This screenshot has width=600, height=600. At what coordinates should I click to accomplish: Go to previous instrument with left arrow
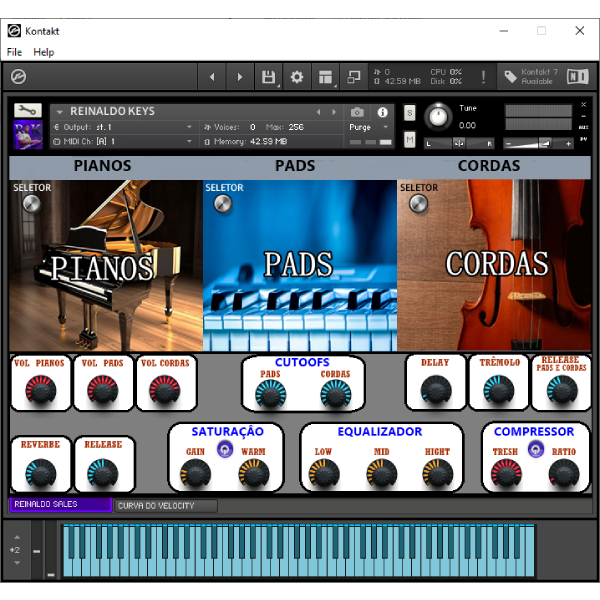tap(212, 77)
